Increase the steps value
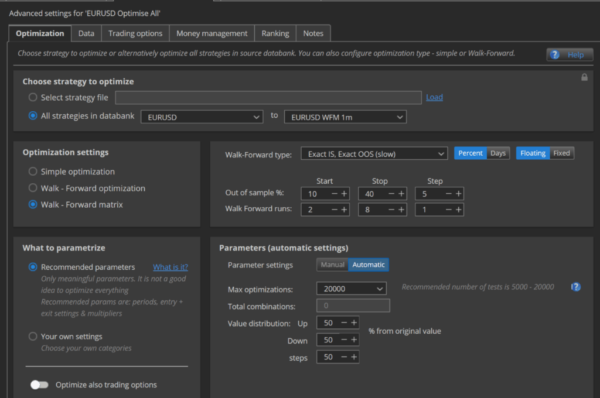600x398 pixels. (x=354, y=357)
